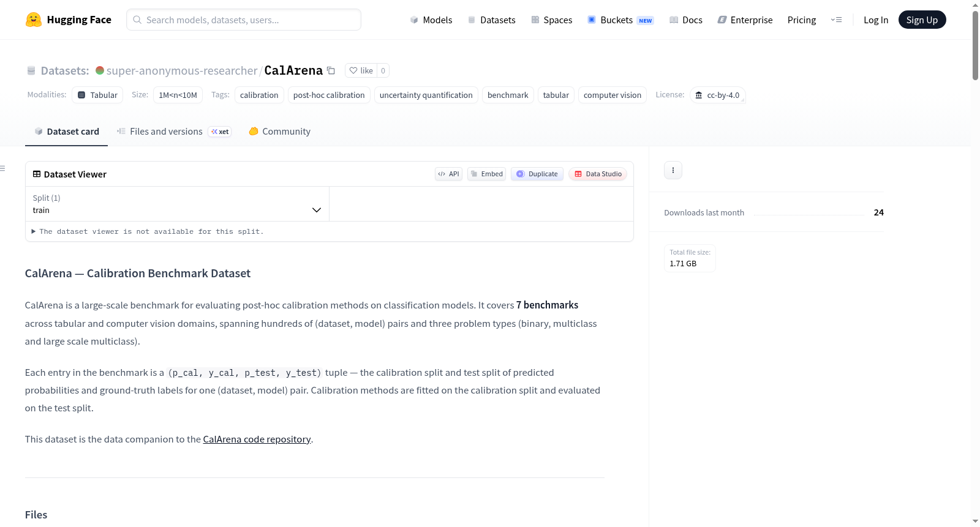The image size is (980, 527).
Task: Open the Split train dropdown
Action: [177, 204]
